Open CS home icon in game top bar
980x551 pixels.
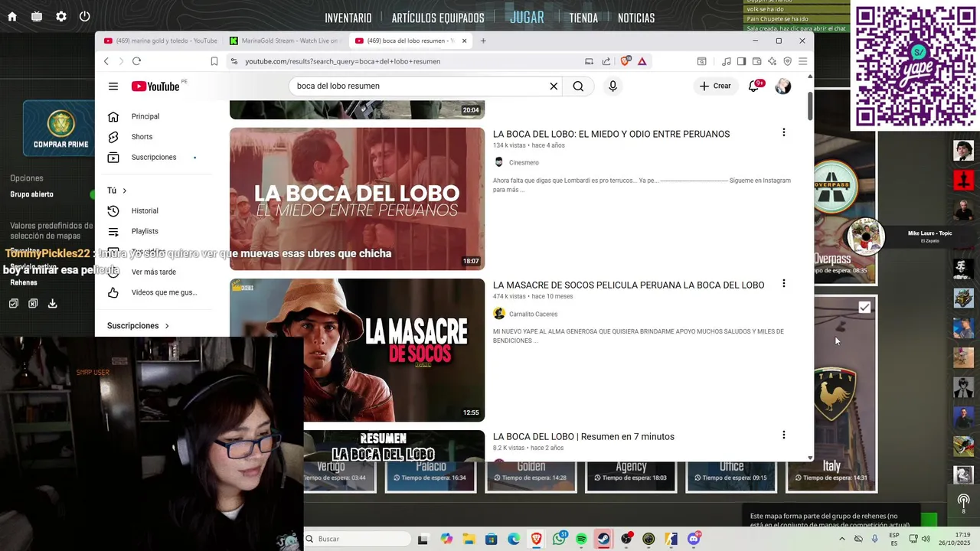[x=12, y=16]
